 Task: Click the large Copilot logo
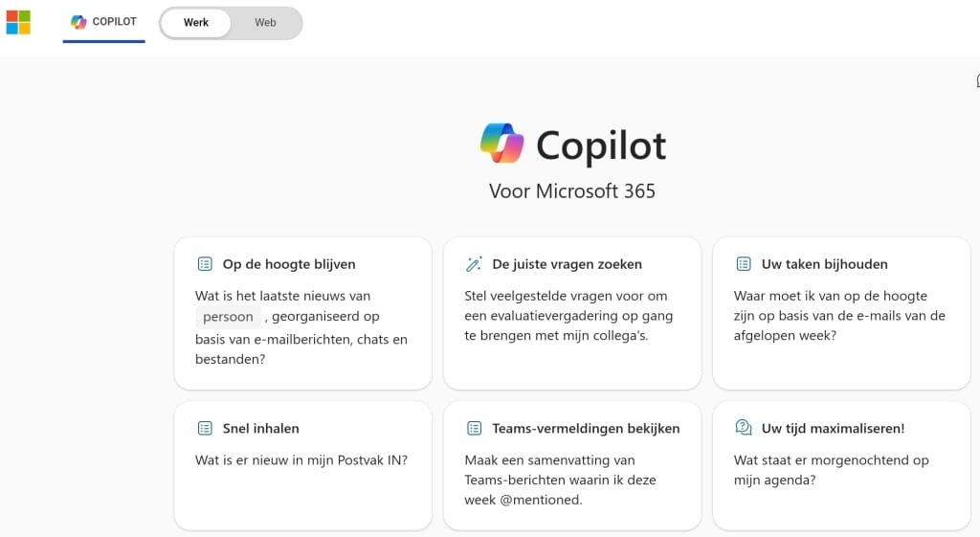point(501,144)
